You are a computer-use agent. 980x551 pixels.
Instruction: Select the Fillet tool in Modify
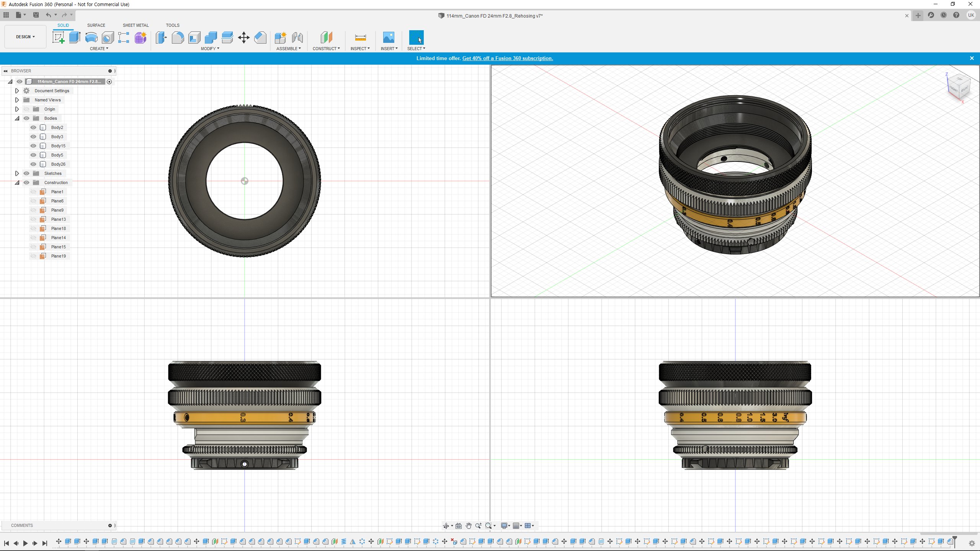[x=178, y=37]
